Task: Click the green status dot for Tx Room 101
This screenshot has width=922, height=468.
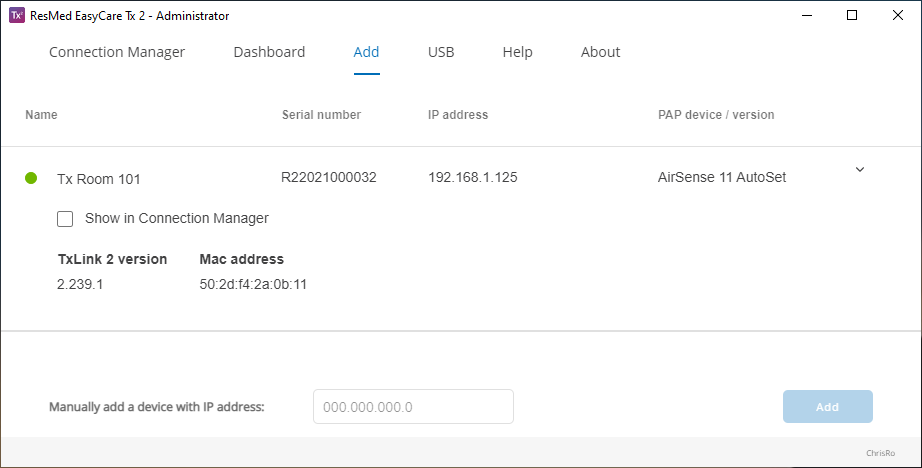Action: click(31, 178)
